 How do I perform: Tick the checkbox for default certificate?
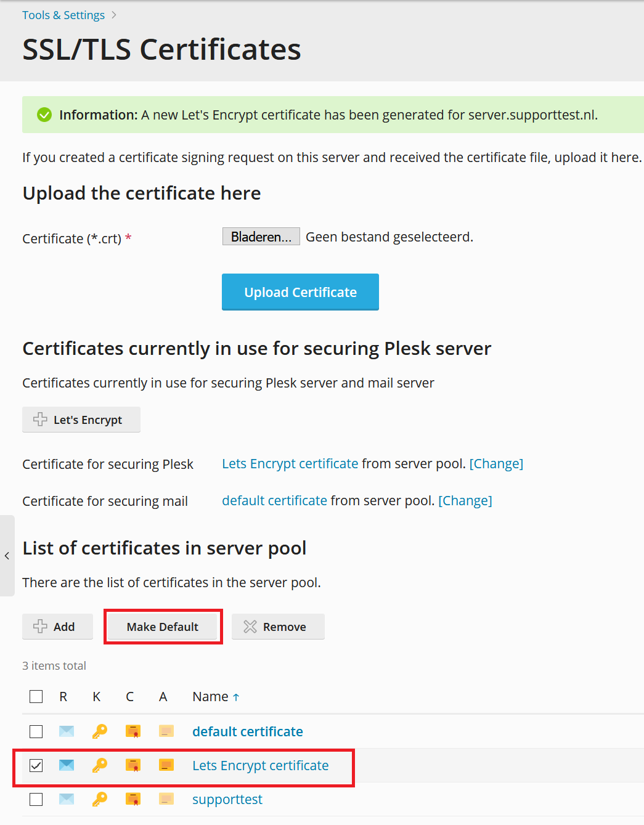click(x=36, y=731)
